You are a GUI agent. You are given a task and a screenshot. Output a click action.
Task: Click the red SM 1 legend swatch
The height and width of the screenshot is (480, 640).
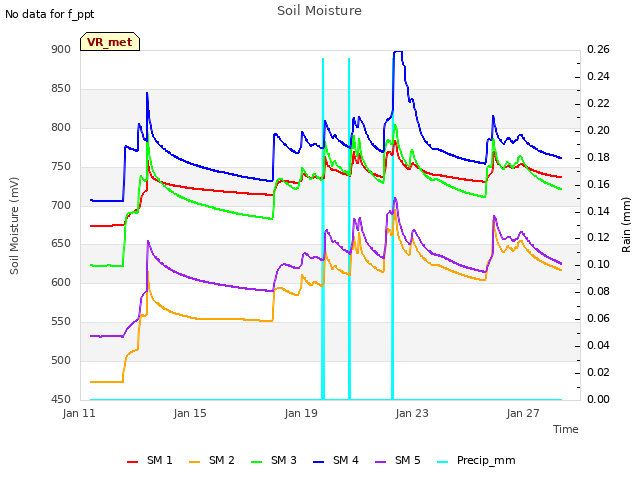click(133, 462)
